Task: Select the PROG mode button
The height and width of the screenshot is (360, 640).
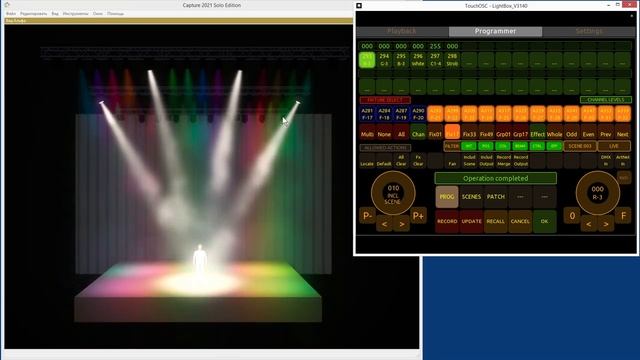Action: point(447,197)
